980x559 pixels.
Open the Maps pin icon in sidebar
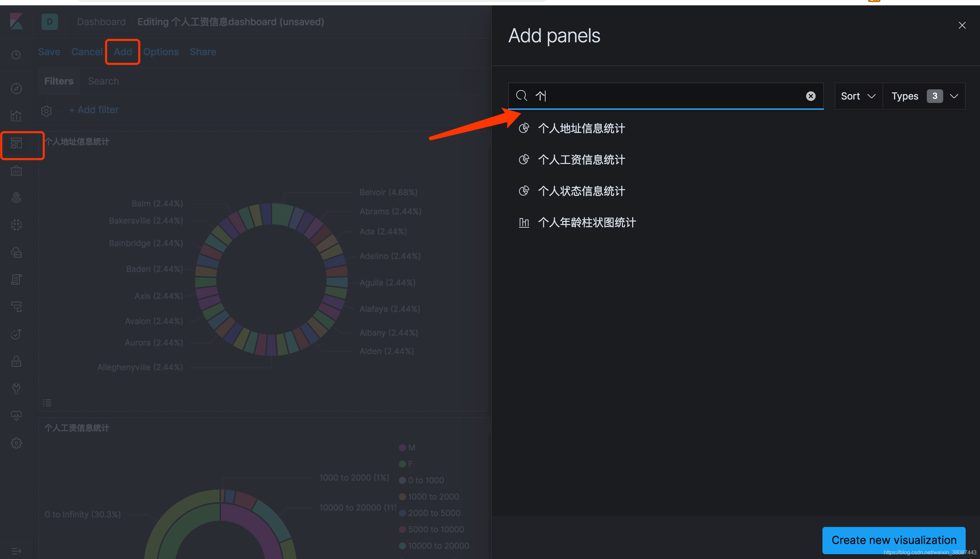[x=16, y=198]
